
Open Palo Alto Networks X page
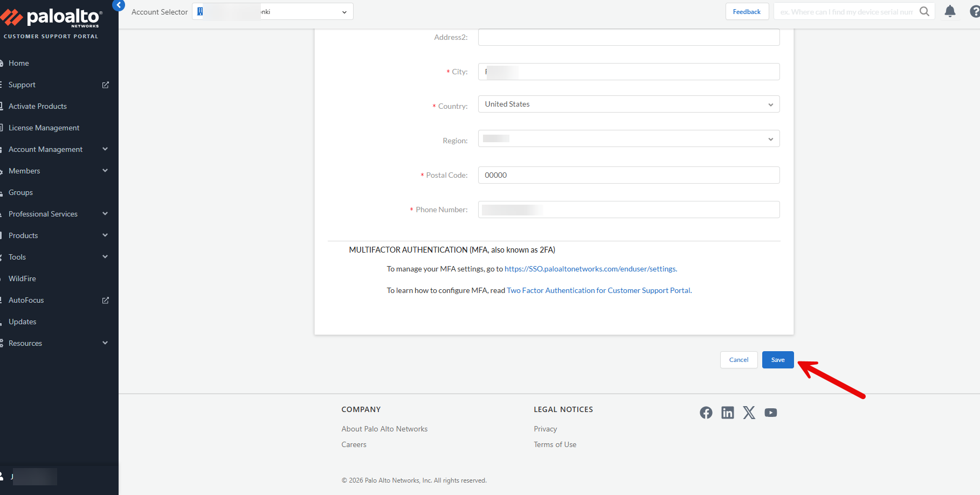[749, 413]
